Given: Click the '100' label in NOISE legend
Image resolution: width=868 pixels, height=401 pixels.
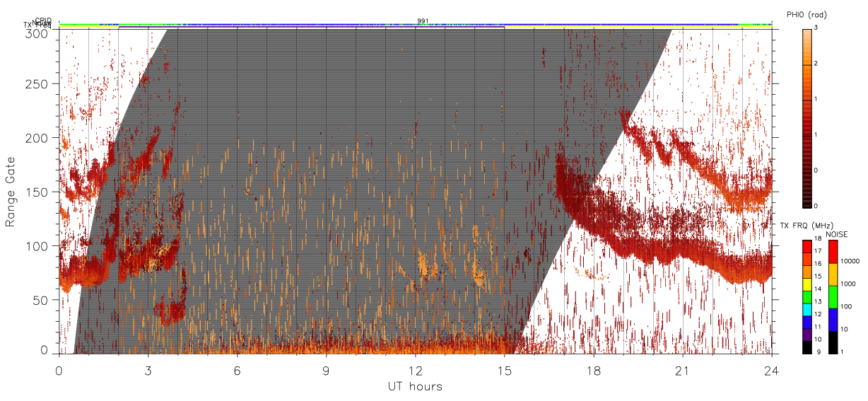Looking at the screenshot, I should point(847,306).
